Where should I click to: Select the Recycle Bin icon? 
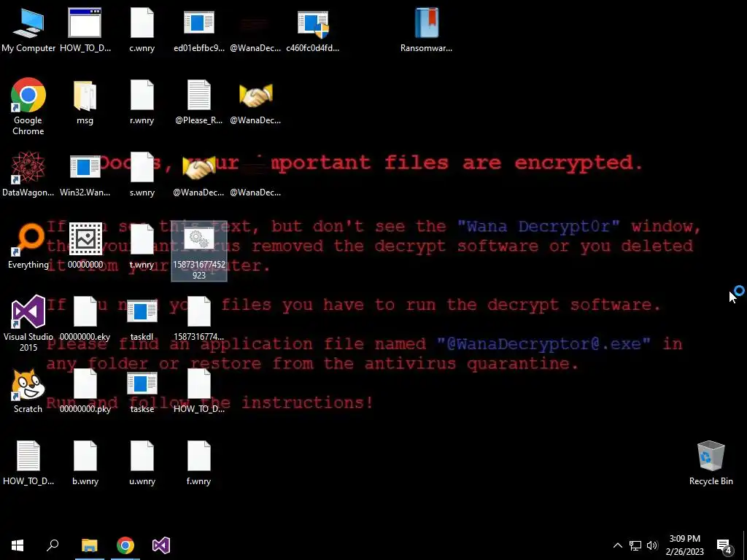click(x=711, y=463)
